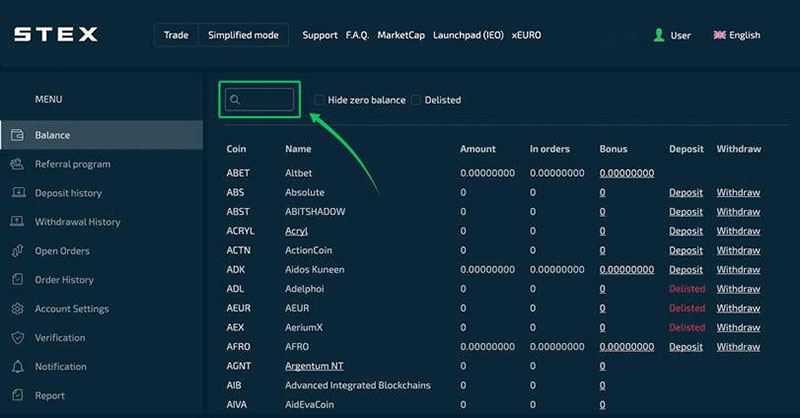Open Account Settings from sidebar

click(72, 308)
